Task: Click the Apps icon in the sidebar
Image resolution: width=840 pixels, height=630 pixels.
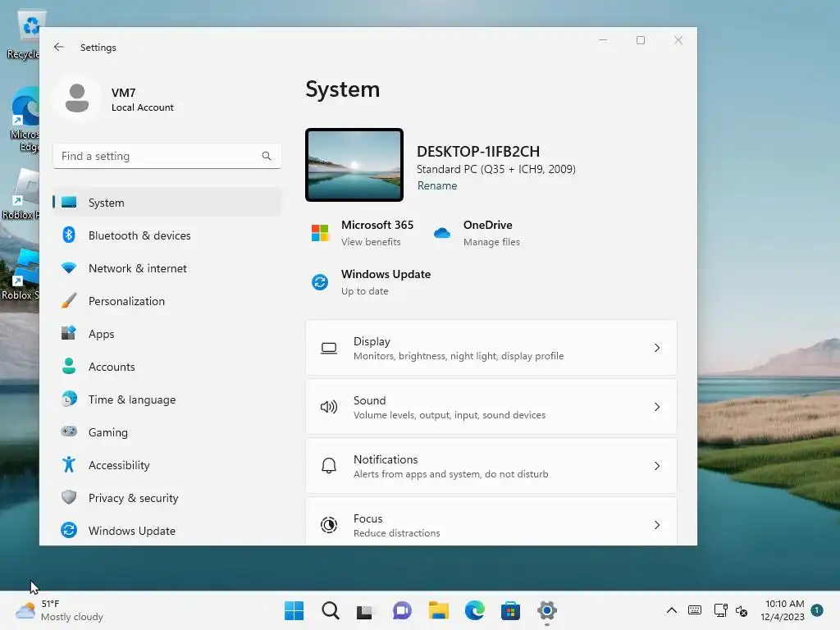Action: tap(69, 333)
